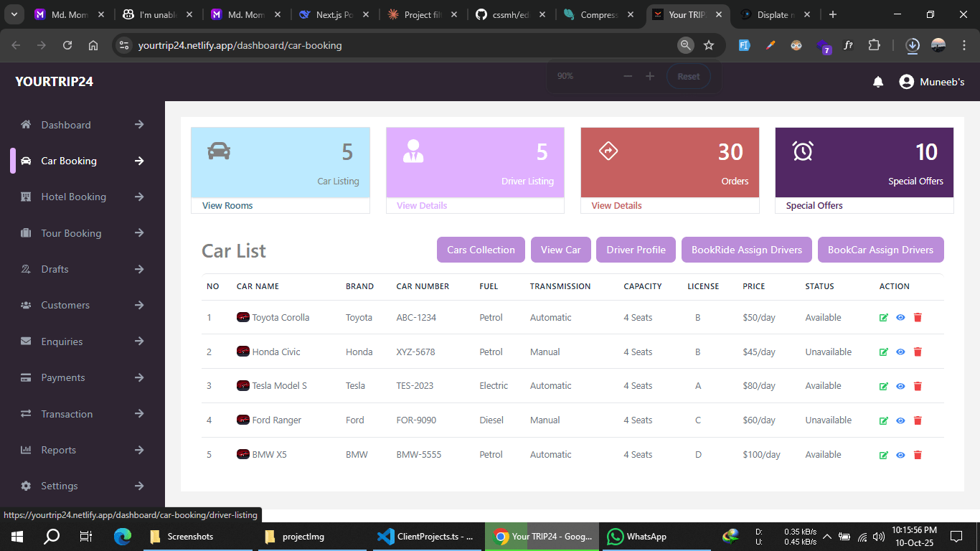Screen dimensions: 980x551
Task: Click the alarm icon on Special Offers card
Action: point(802,151)
